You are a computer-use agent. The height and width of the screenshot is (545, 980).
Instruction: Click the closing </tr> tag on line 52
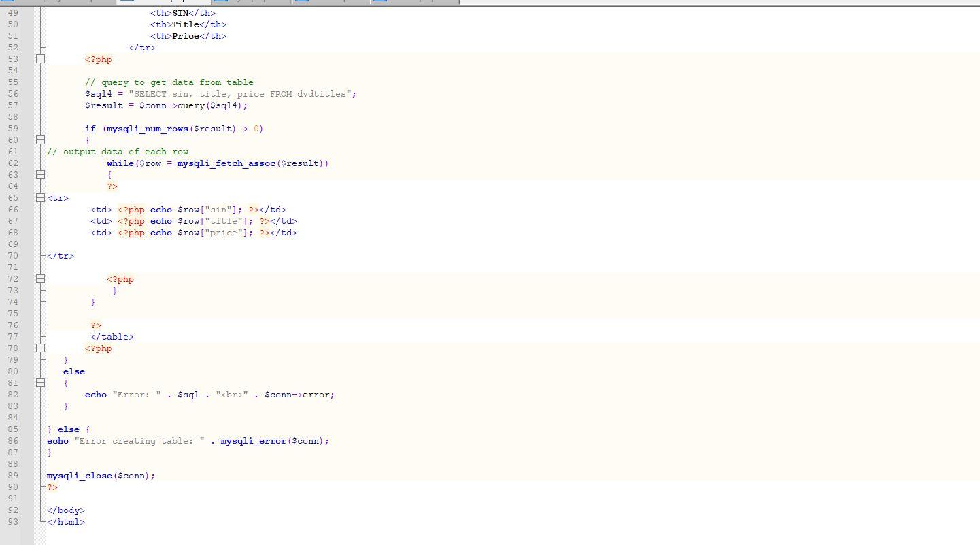142,48
